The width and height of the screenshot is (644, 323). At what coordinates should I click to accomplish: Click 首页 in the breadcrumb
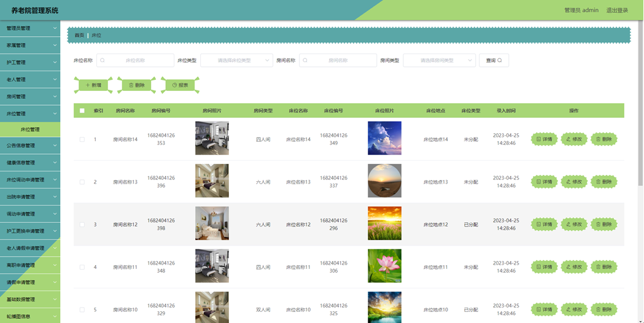click(79, 36)
